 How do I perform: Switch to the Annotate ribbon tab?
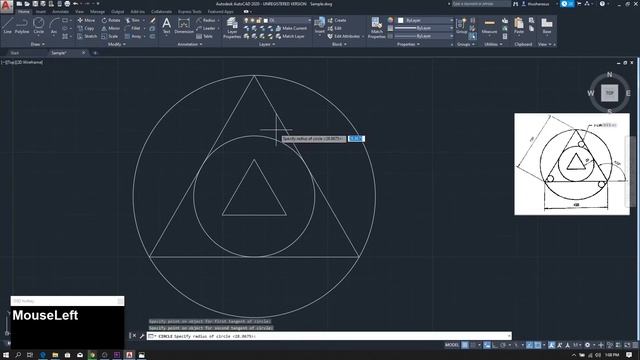click(x=60, y=11)
